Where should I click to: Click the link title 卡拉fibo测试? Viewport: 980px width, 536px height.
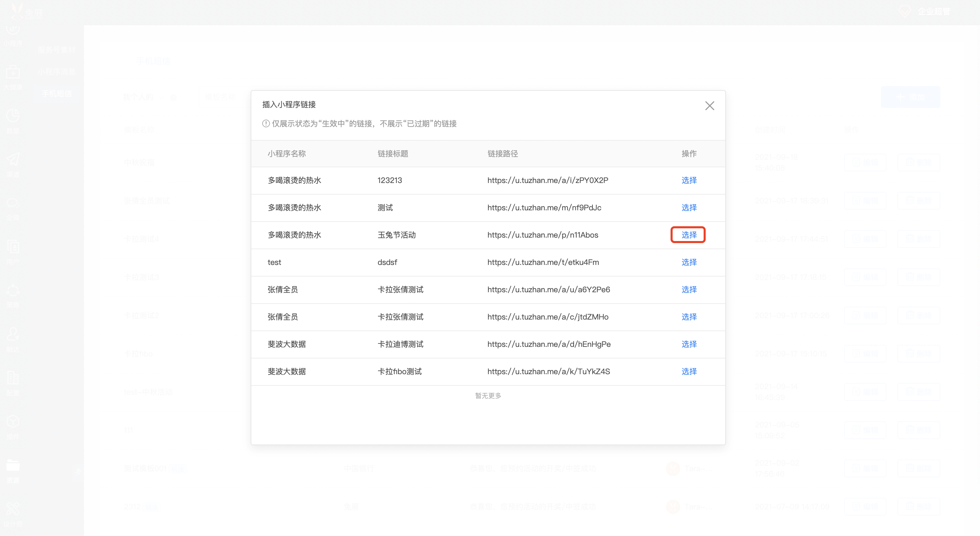400,372
